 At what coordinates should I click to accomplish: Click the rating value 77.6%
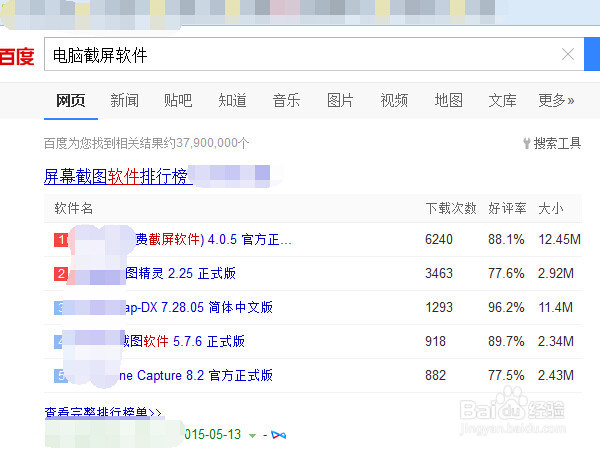point(506,273)
